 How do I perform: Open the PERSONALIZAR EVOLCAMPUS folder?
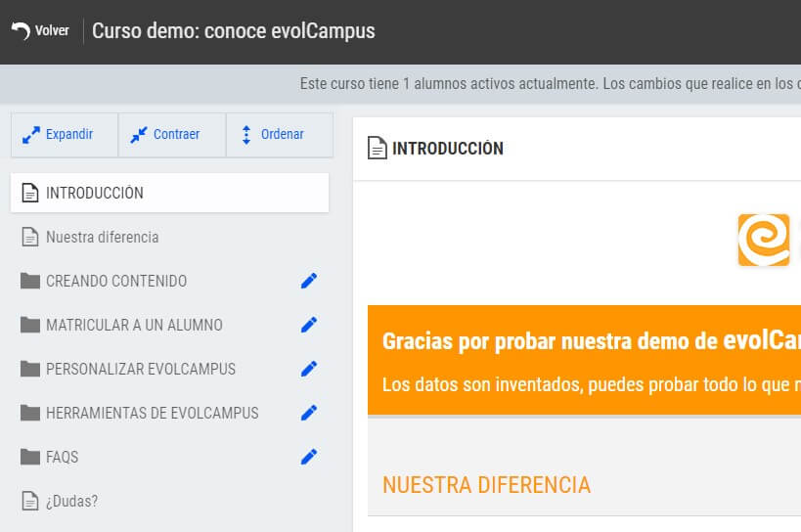(141, 369)
